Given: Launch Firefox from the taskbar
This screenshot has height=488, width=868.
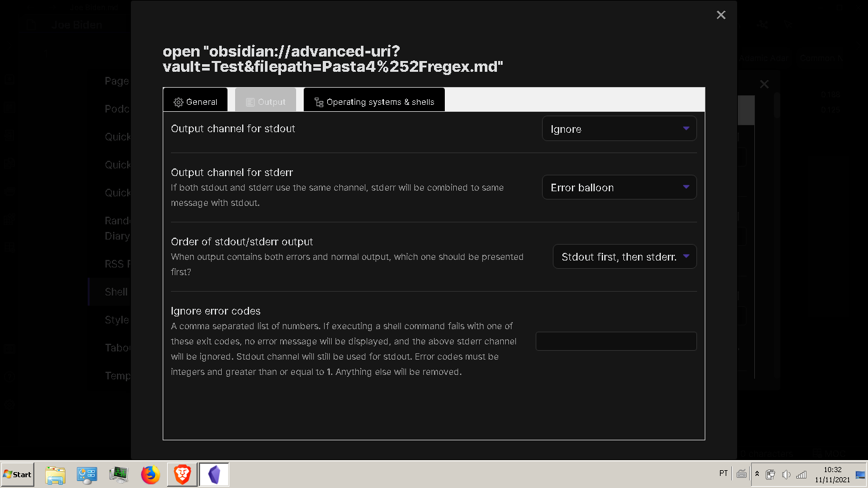Looking at the screenshot, I should tap(151, 475).
